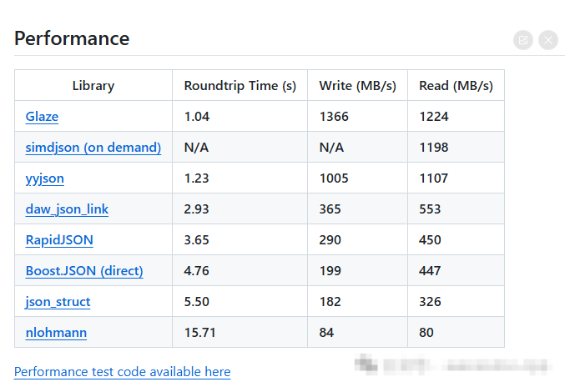Click Glaze roundtrip value 1.04
This screenshot has width=575, height=392.
[197, 117]
